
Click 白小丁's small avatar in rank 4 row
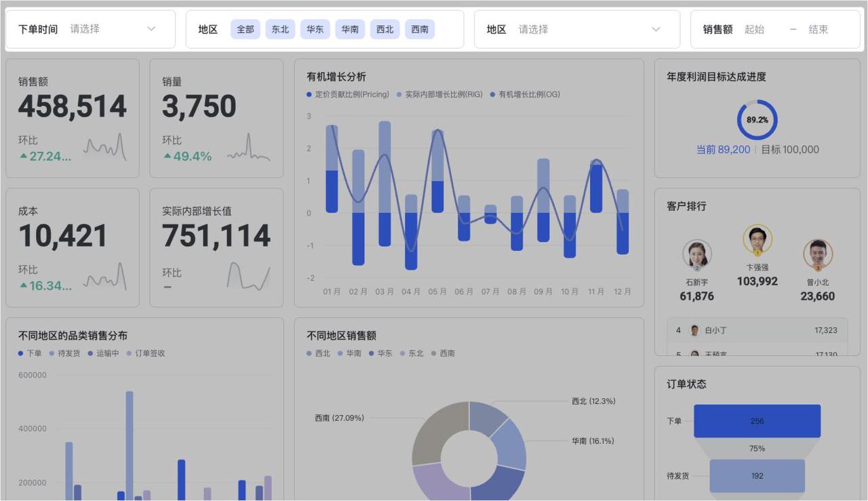[x=694, y=330]
